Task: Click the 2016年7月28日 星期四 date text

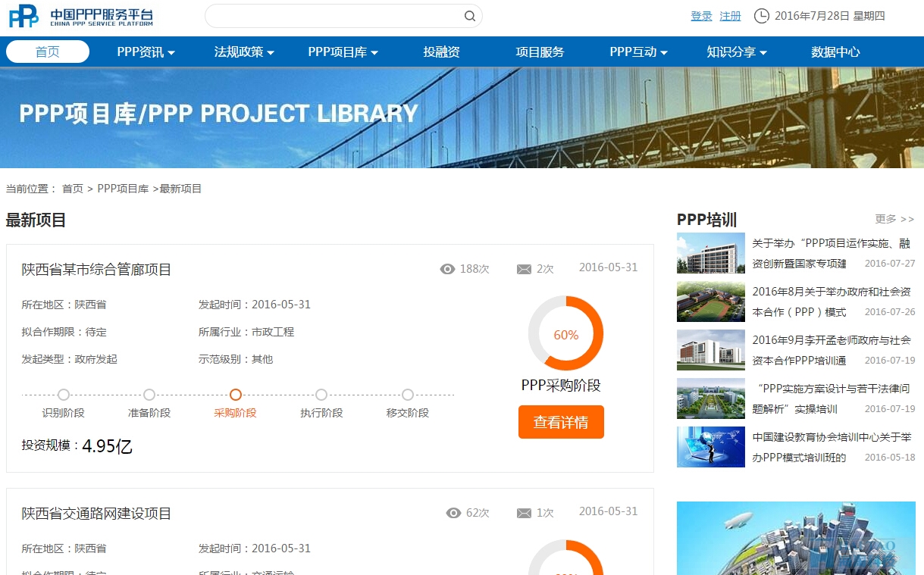Action: pos(830,16)
